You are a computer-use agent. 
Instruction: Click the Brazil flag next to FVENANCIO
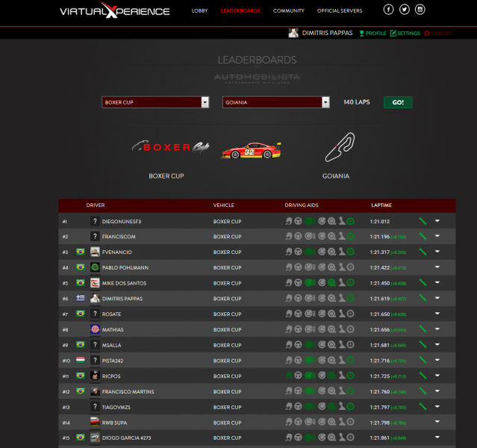(x=81, y=252)
